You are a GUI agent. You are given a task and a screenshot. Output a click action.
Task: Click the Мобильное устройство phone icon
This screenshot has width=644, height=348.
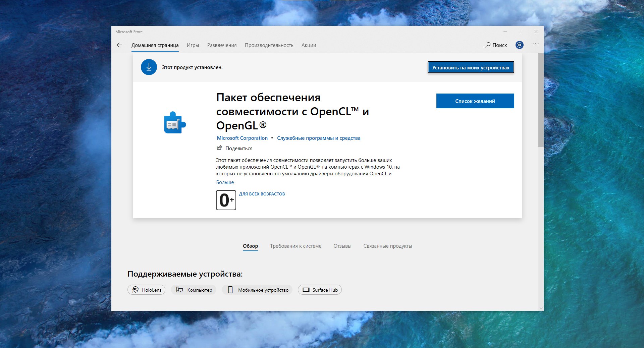230,290
